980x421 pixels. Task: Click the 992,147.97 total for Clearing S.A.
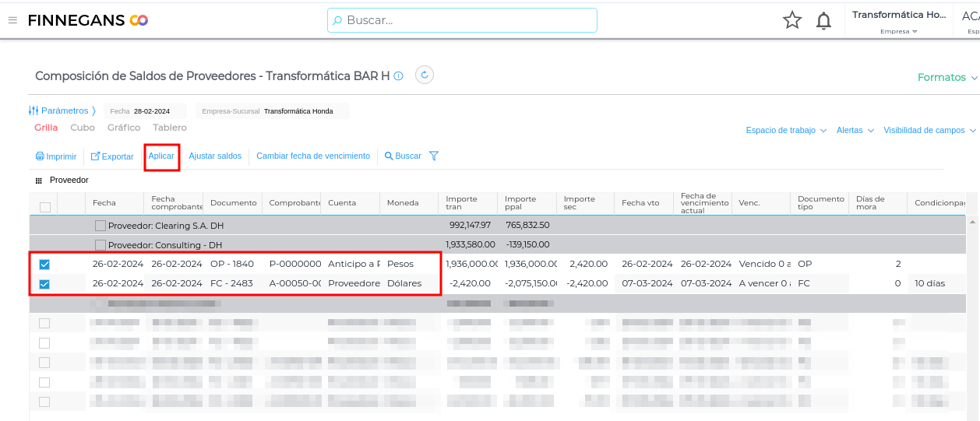click(470, 225)
